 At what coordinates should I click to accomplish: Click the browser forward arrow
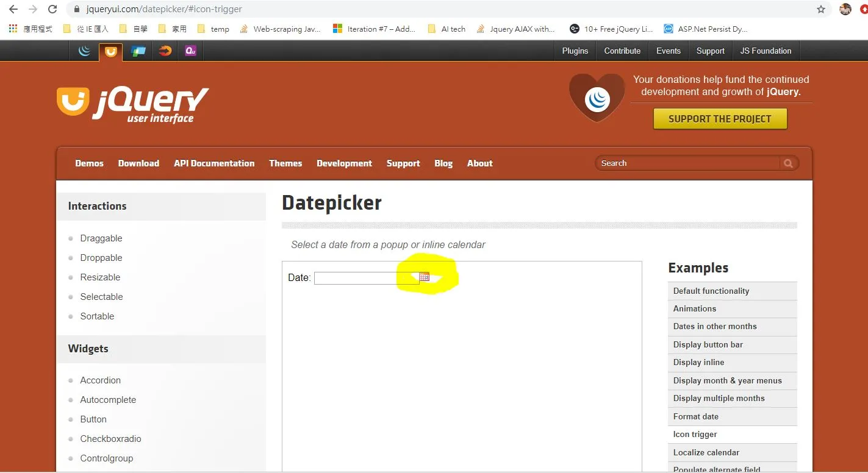33,9
